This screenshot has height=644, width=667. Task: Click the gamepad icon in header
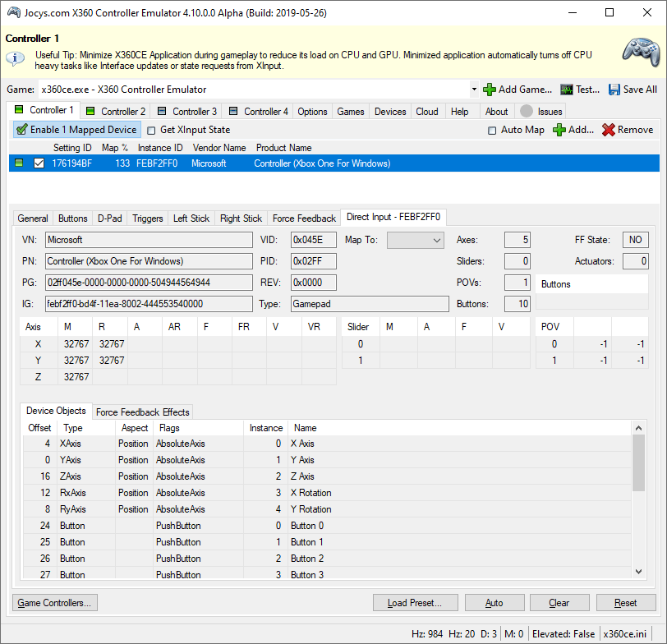point(642,53)
